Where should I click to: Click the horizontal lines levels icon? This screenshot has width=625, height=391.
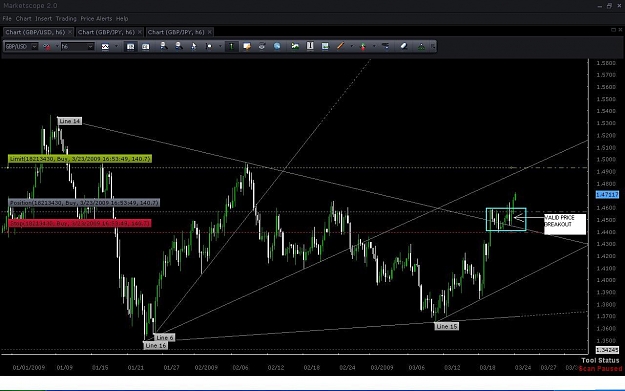(x=385, y=47)
